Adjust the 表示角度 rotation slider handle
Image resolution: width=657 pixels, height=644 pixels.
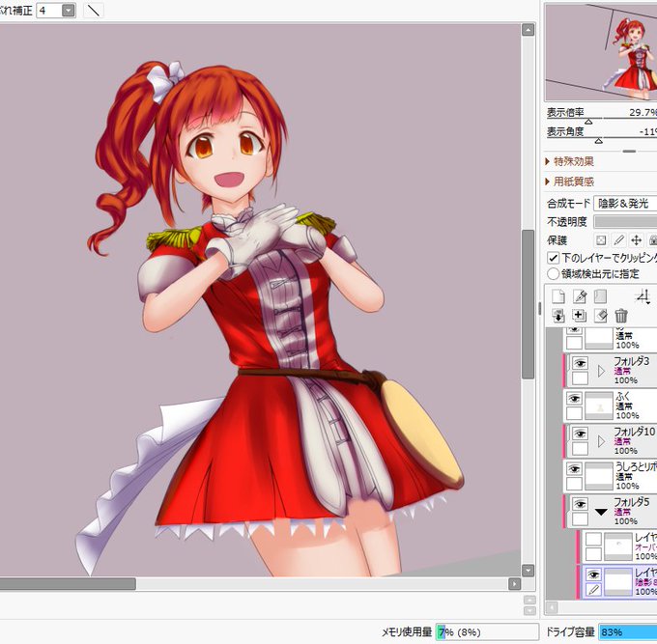(x=599, y=141)
